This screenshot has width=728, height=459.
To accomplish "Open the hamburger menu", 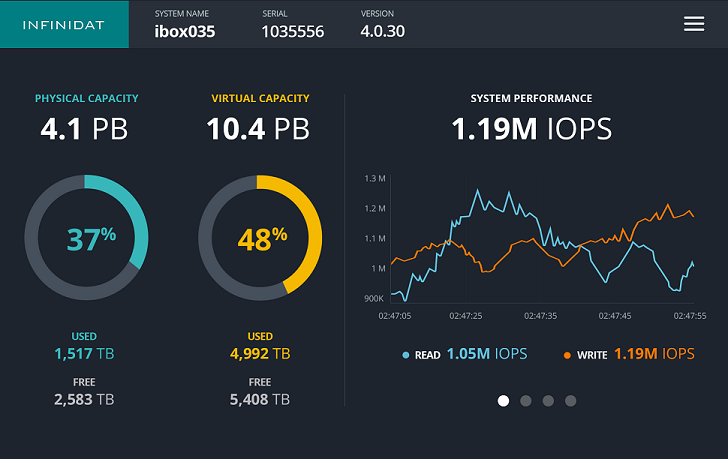I will [x=694, y=24].
